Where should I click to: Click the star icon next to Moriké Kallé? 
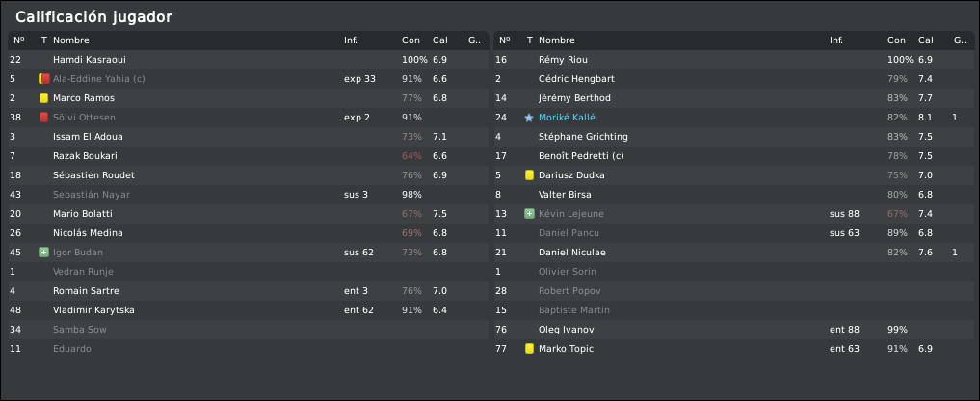(529, 118)
